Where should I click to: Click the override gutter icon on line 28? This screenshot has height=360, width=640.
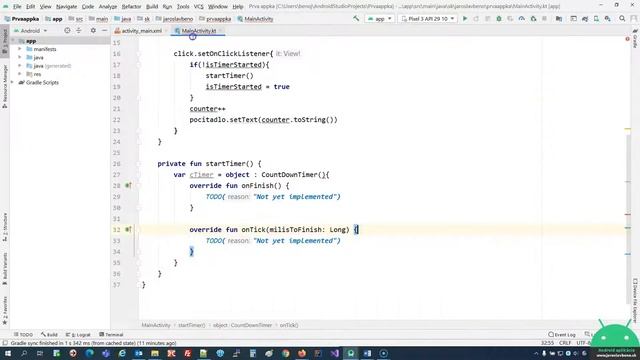pyautogui.click(x=128, y=186)
